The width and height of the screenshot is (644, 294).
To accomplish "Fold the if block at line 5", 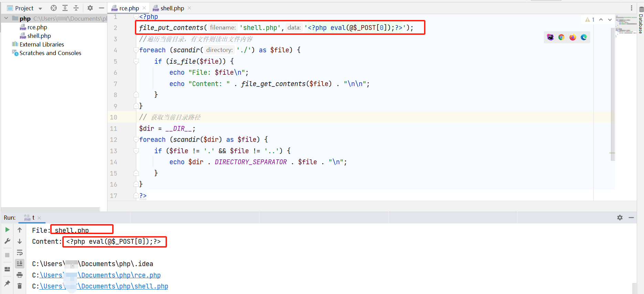I will tap(136, 61).
